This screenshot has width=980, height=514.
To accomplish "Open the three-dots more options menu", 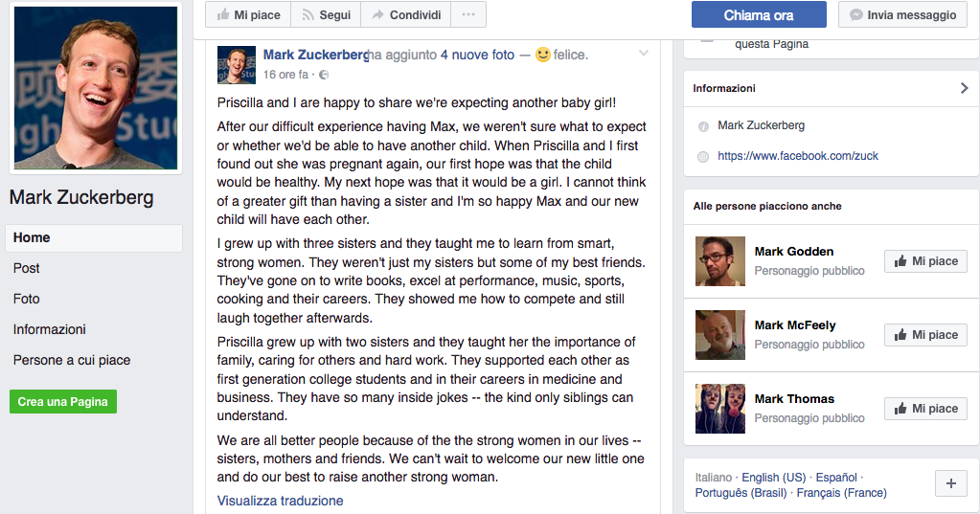I will (467, 15).
